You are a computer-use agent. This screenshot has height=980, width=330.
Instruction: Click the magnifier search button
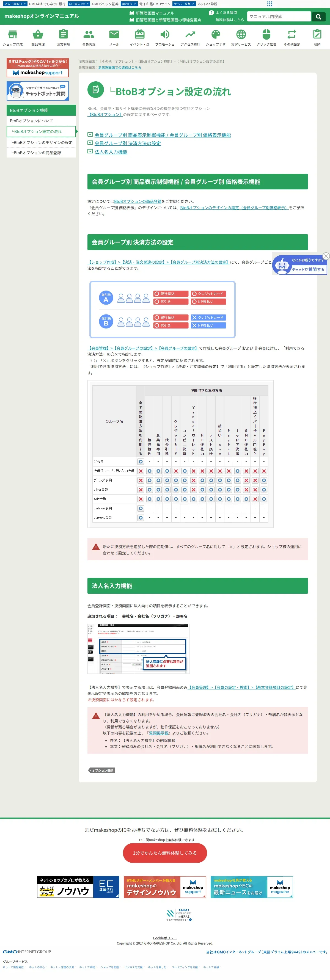[318, 16]
